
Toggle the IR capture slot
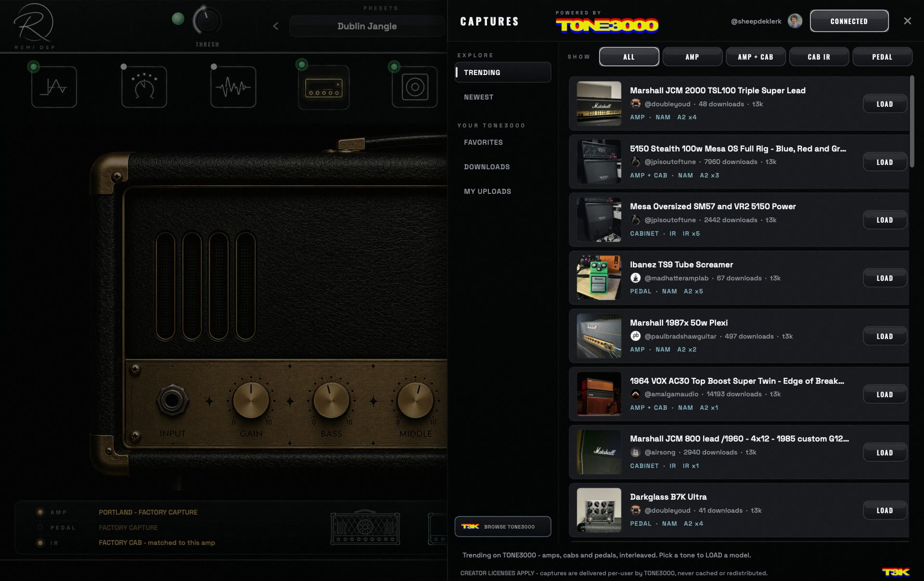[x=40, y=543]
